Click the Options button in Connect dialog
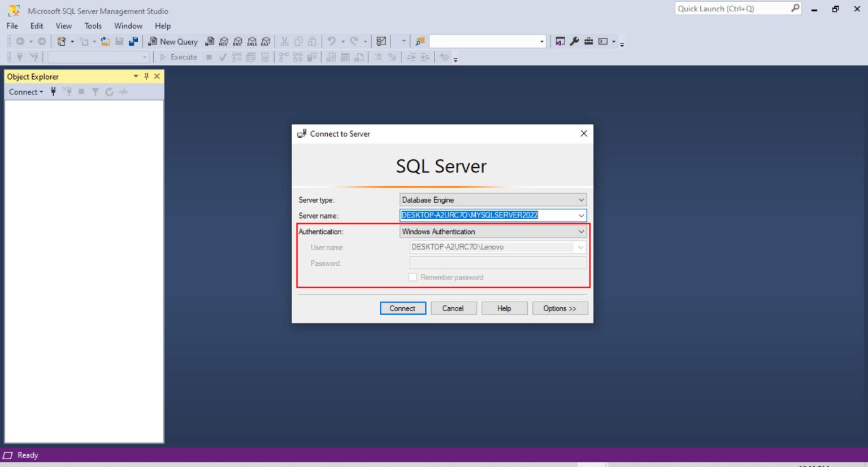Screen dimensions: 868x467 coord(559,308)
